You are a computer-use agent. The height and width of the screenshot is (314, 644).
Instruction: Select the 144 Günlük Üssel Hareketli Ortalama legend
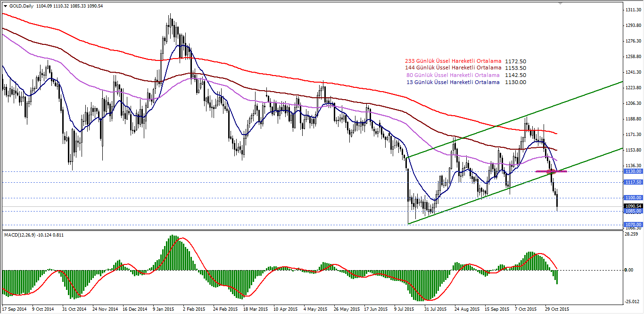[x=453, y=68]
